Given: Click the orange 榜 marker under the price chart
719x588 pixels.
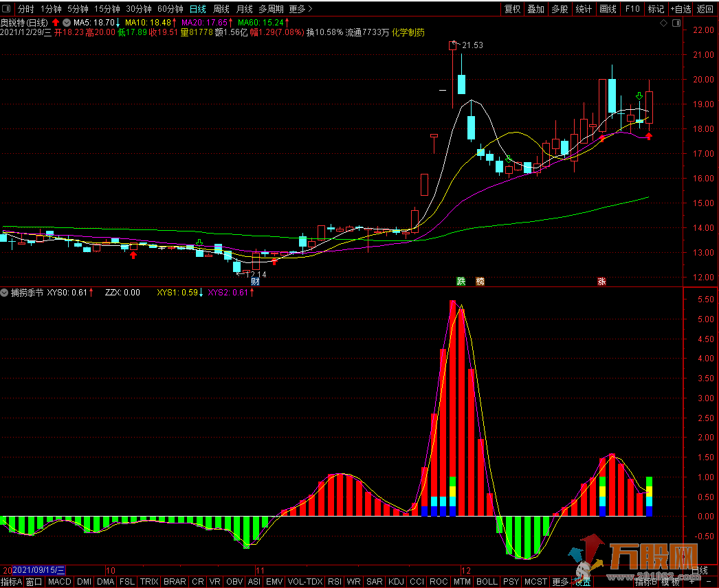Looking at the screenshot, I should pyautogui.click(x=480, y=282).
